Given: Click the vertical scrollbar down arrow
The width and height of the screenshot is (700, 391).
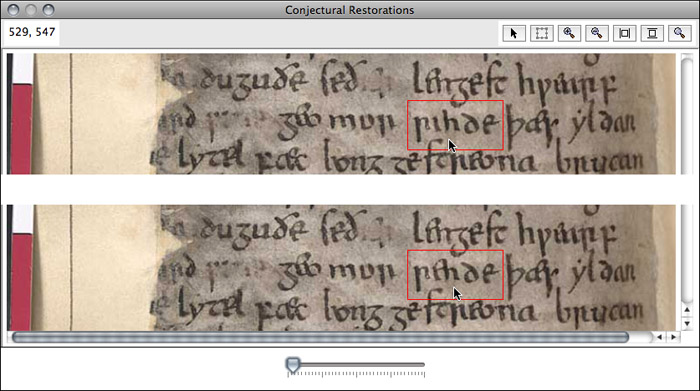Looking at the screenshot, I should [687, 324].
